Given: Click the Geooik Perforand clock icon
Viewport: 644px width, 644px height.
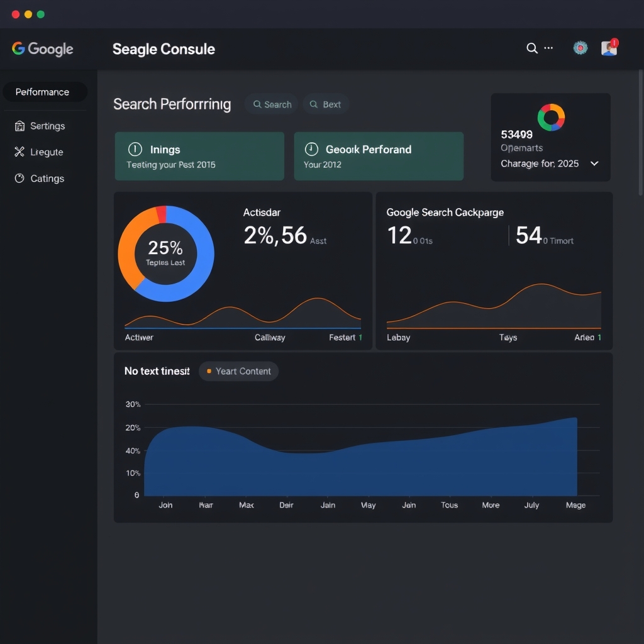Looking at the screenshot, I should tap(311, 149).
